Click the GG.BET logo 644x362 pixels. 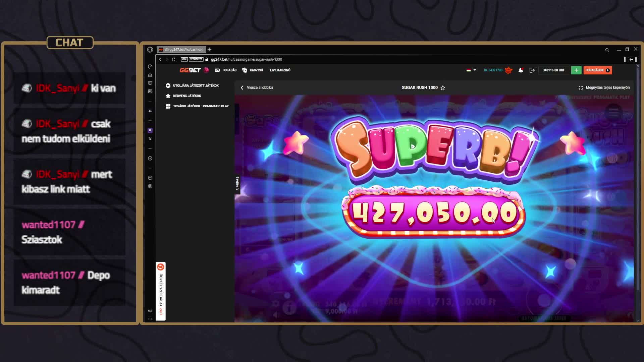(x=190, y=70)
